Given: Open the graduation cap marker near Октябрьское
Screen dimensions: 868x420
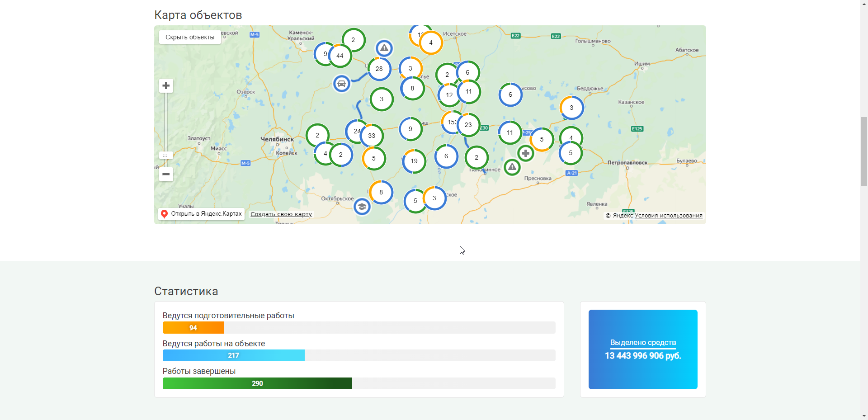Looking at the screenshot, I should pos(362,207).
